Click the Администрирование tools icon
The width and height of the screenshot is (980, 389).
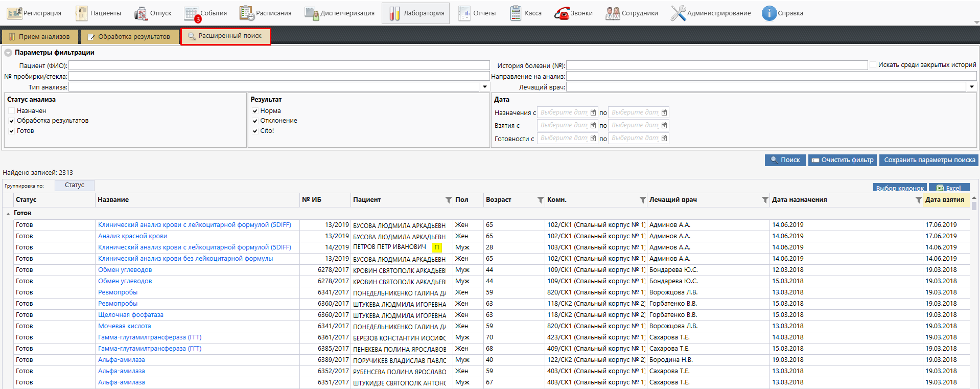pyautogui.click(x=678, y=13)
